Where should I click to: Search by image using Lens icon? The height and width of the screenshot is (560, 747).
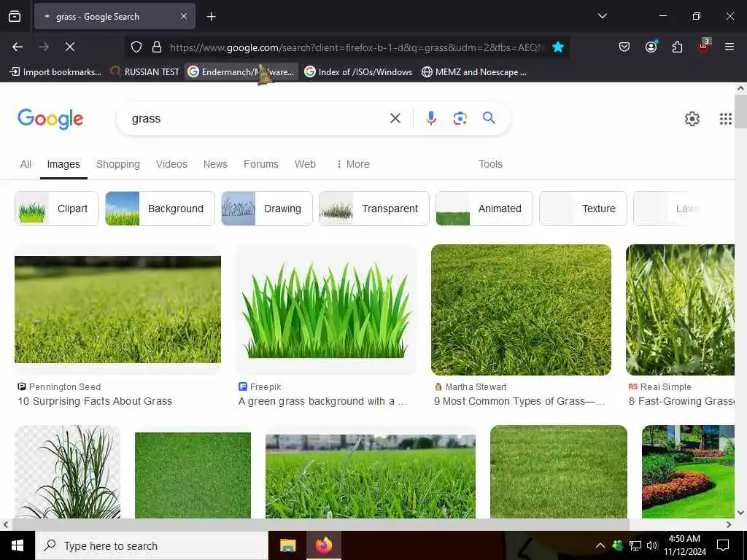click(460, 118)
